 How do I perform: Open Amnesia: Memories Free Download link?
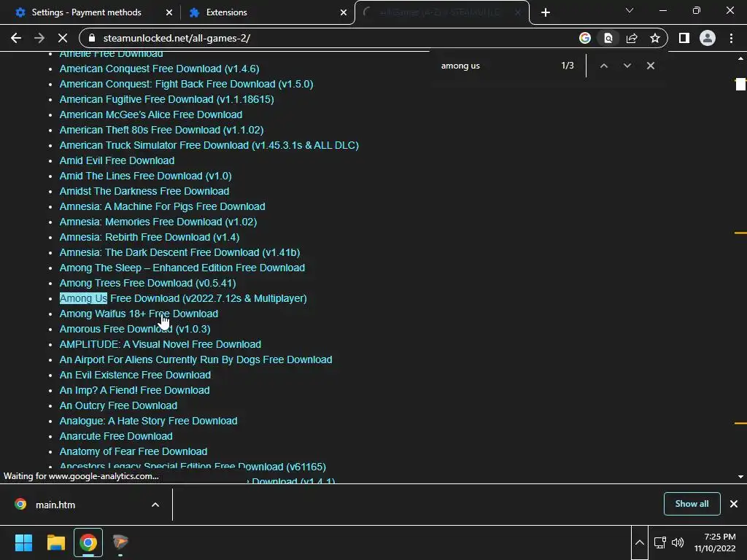click(x=158, y=222)
